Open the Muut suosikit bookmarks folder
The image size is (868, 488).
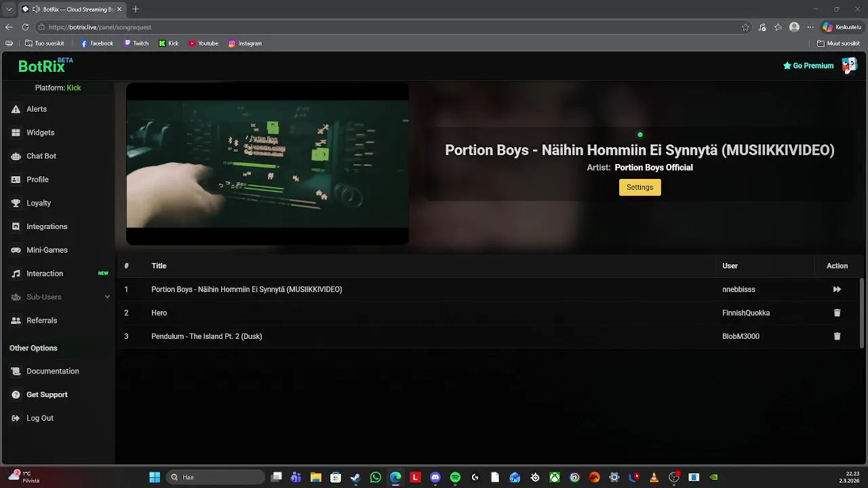coord(838,43)
